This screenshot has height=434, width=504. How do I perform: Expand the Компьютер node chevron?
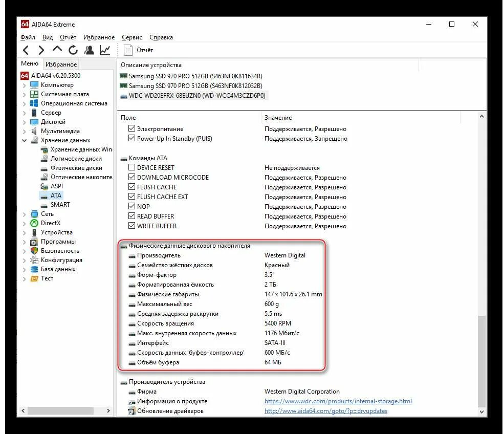[25, 85]
